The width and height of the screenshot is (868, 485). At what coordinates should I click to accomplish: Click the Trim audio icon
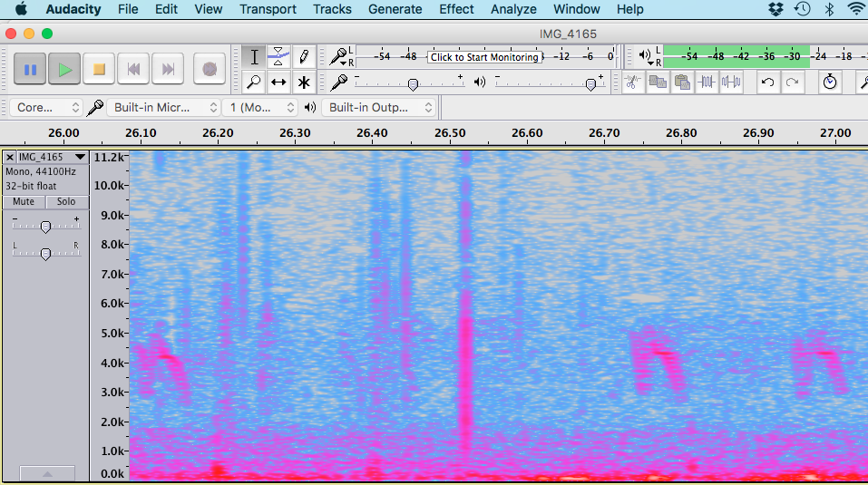click(707, 82)
